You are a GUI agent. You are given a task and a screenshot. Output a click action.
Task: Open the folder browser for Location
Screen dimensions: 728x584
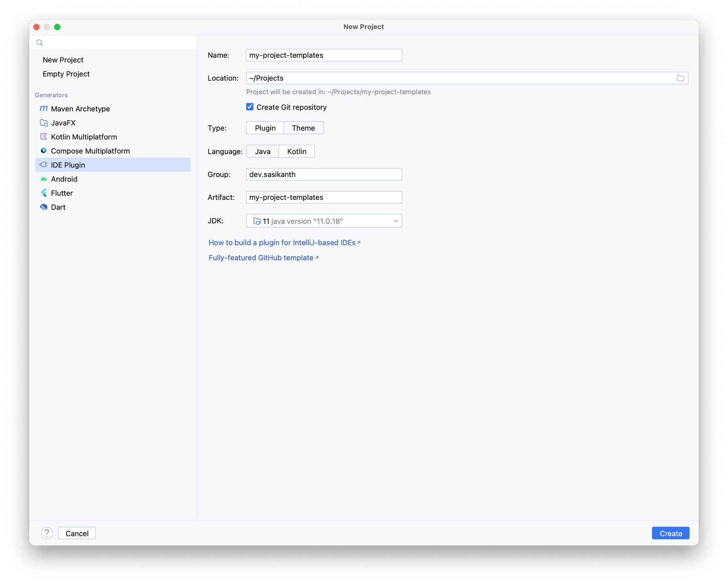point(681,78)
